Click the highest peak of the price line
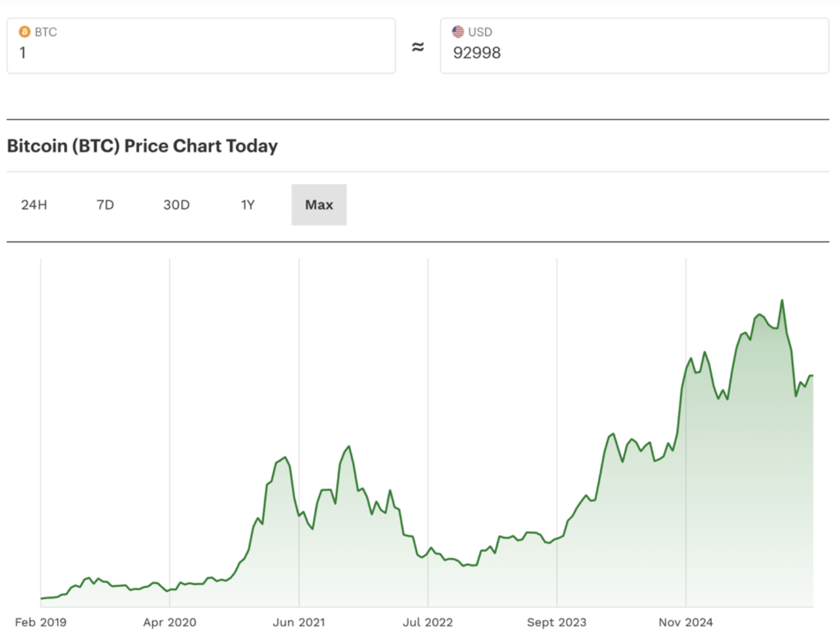This screenshot has width=840, height=644. [782, 300]
